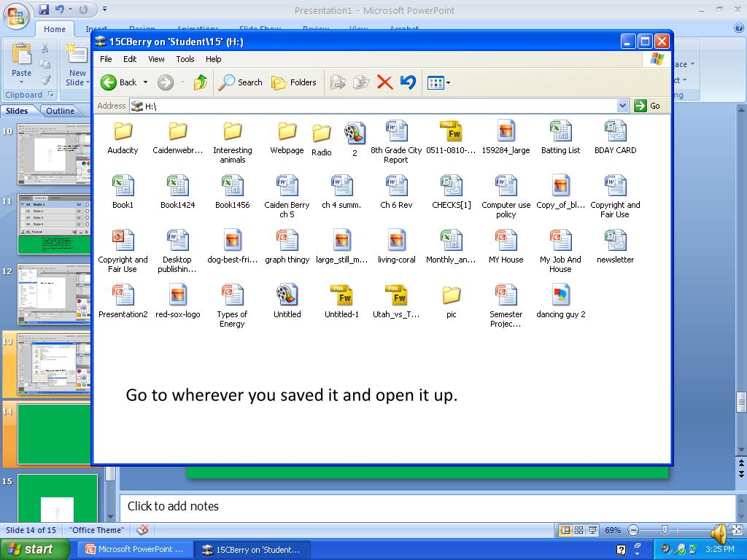747x560 pixels.
Task: Switch to PowerPoint via the taskbar button
Action: (135, 549)
